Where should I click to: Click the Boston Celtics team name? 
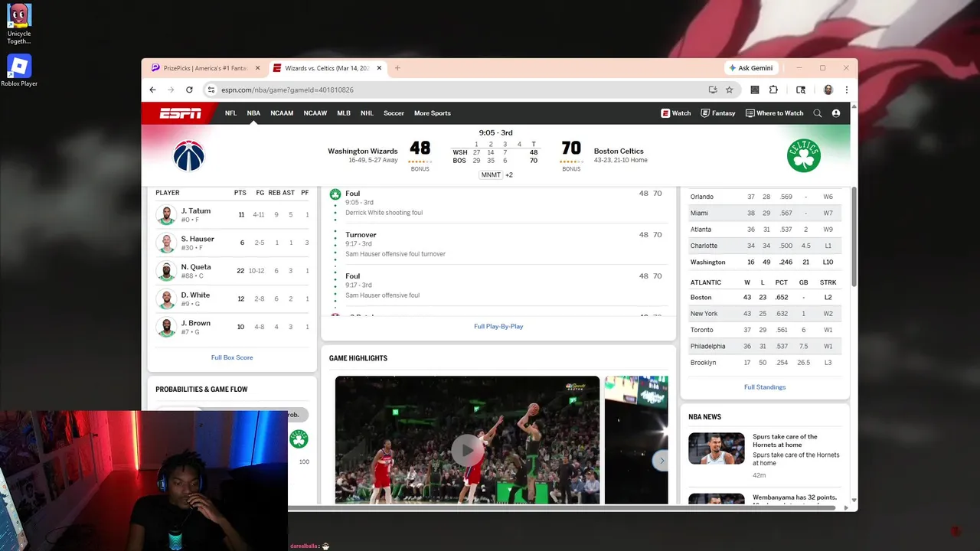click(619, 152)
